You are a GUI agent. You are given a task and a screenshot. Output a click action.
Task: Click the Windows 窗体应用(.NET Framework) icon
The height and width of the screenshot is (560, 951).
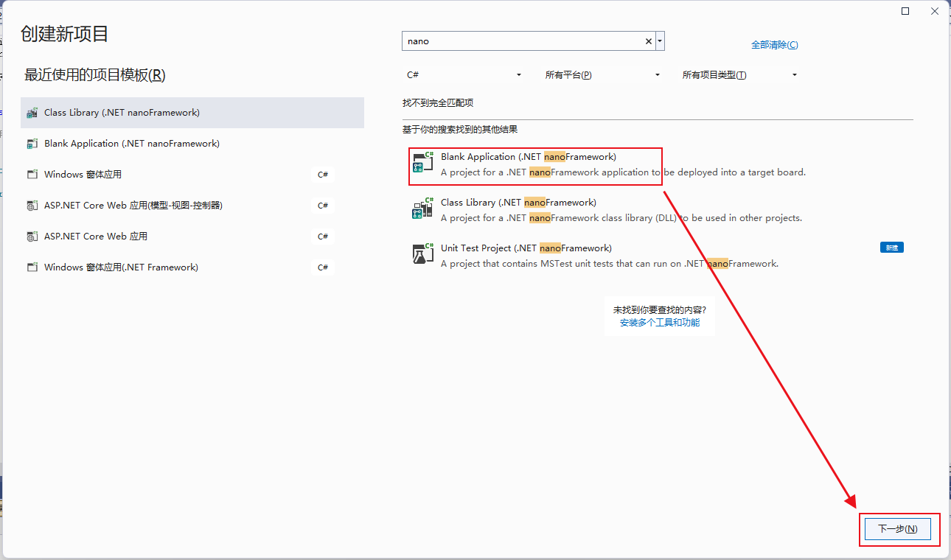click(32, 267)
